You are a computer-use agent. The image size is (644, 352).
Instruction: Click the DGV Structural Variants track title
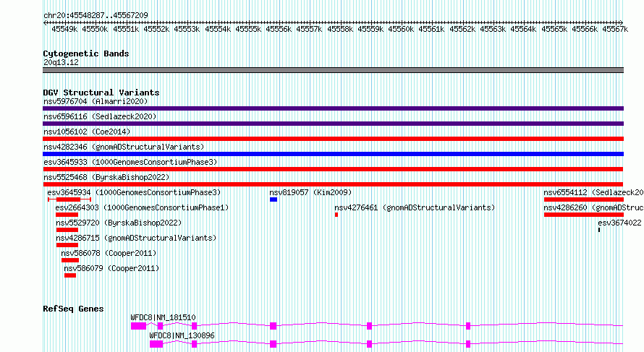(101, 93)
